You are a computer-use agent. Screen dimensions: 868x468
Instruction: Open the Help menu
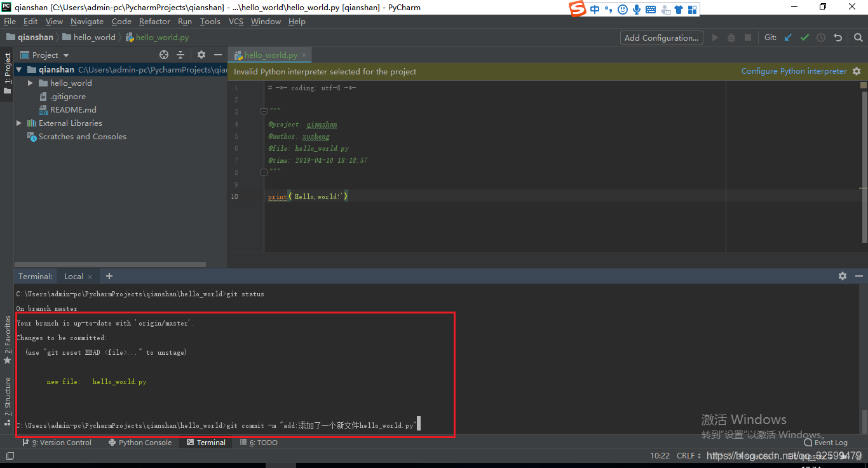[297, 22]
